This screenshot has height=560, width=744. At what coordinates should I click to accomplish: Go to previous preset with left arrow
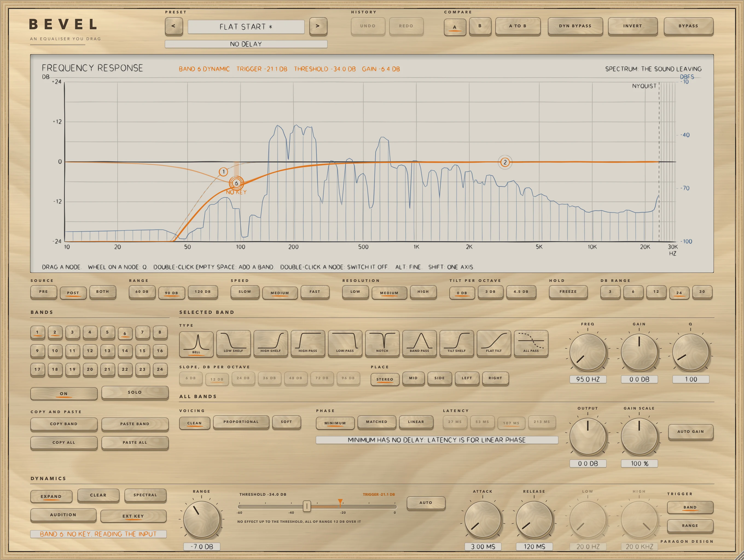(x=174, y=26)
